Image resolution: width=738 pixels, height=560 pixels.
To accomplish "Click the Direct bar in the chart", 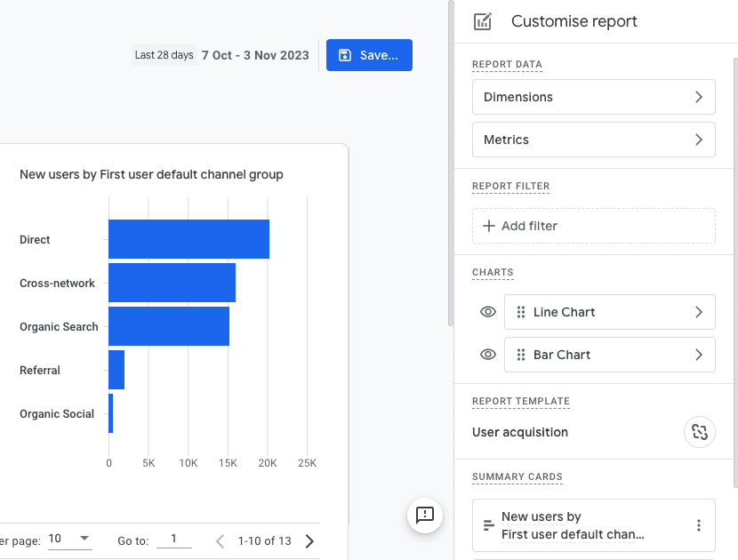I will (187, 239).
